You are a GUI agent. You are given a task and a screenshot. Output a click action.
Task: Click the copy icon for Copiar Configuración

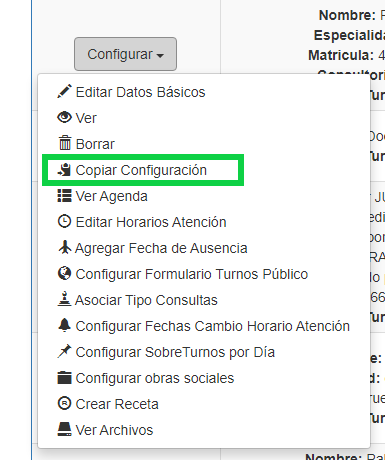coord(64,169)
